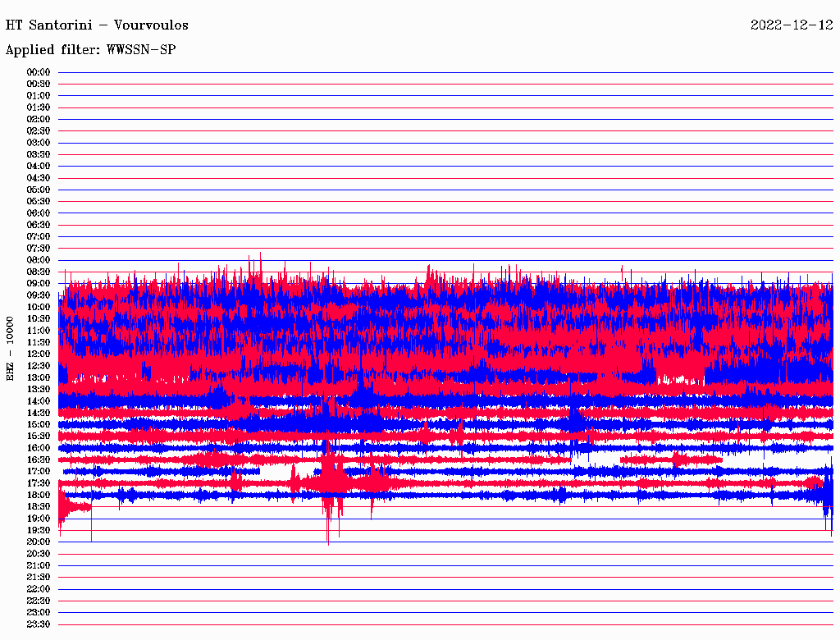Select the 12:30 time label
The image size is (840, 640).
point(39,366)
